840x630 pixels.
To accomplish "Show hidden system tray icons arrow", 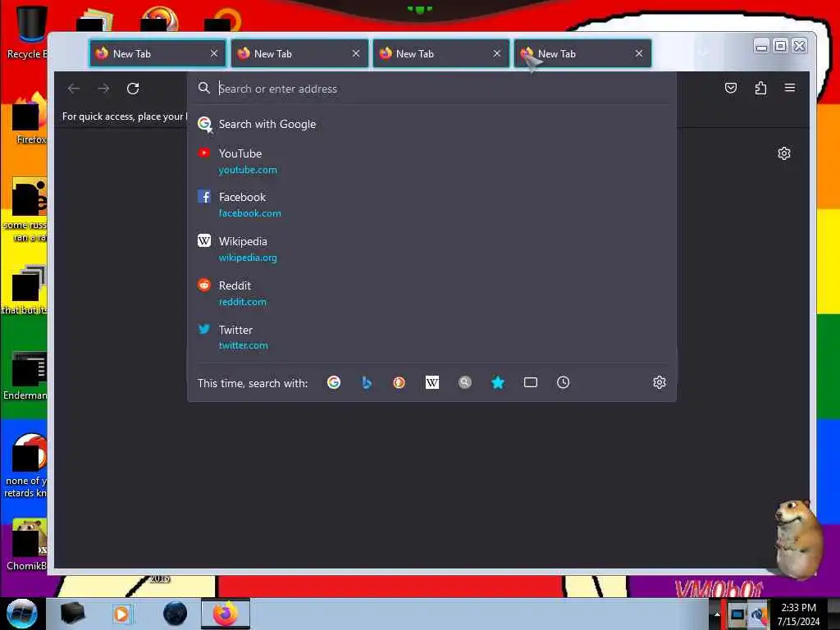I will pos(717,614).
